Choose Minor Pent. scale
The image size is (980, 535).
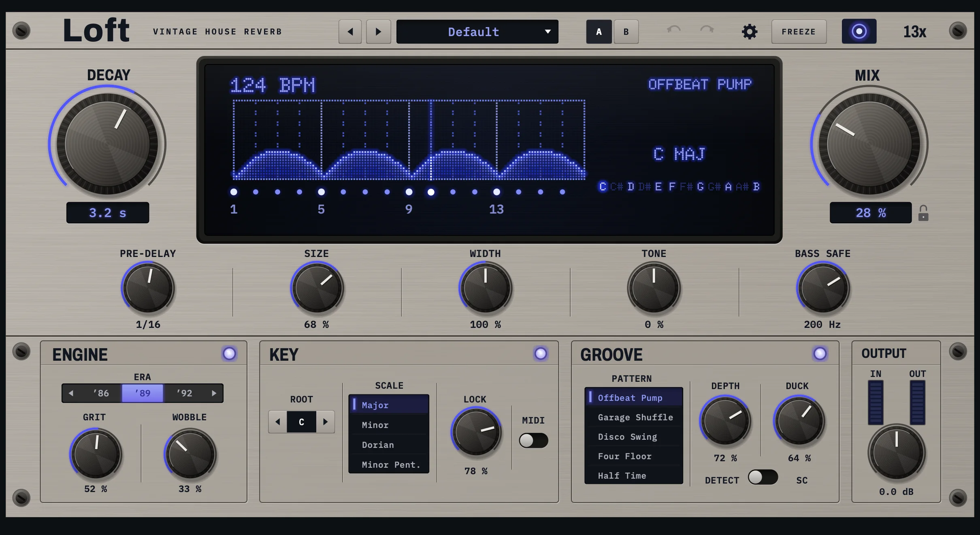(x=389, y=465)
